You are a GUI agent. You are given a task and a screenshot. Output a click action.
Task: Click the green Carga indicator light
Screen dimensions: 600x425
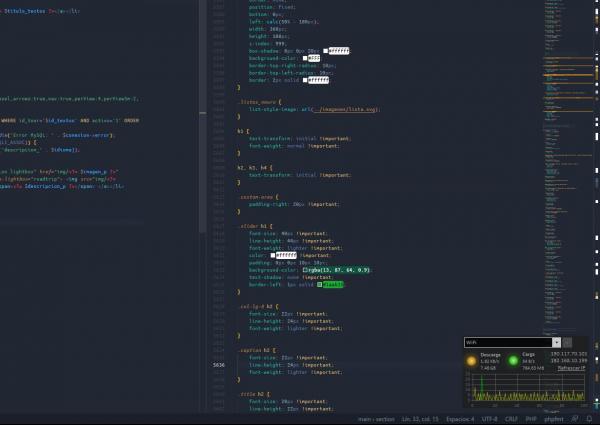[513, 360]
